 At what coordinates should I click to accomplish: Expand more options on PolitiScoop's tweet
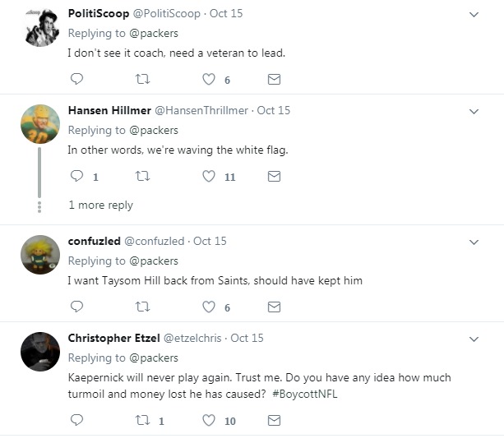(x=474, y=14)
